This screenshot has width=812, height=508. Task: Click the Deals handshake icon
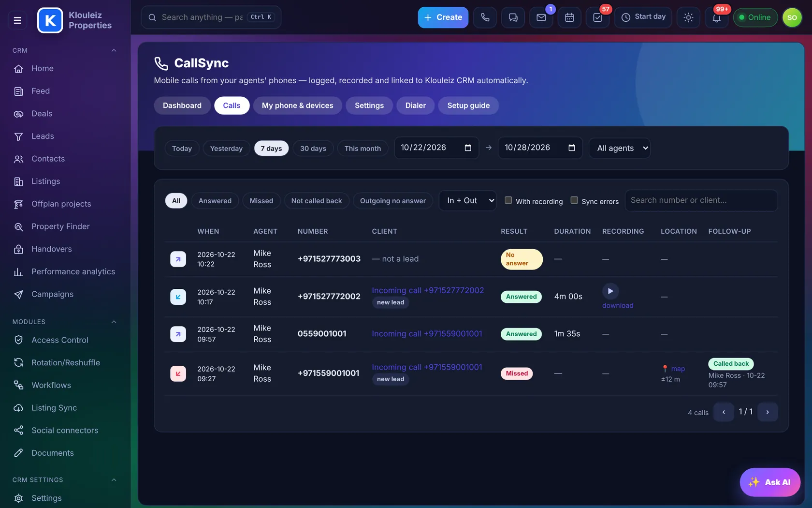click(18, 114)
